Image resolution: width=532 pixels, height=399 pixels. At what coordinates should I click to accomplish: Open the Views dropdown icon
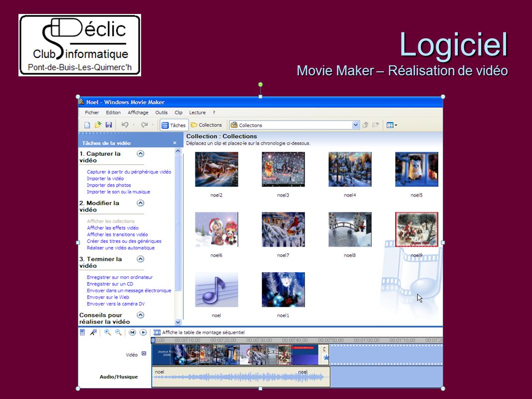point(392,125)
